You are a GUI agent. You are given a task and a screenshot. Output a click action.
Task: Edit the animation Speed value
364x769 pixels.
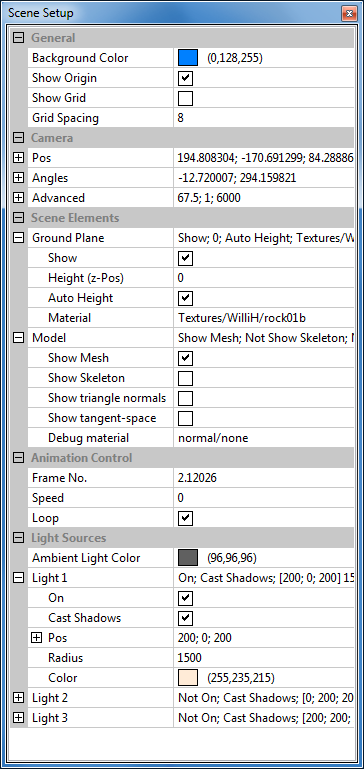pos(263,498)
